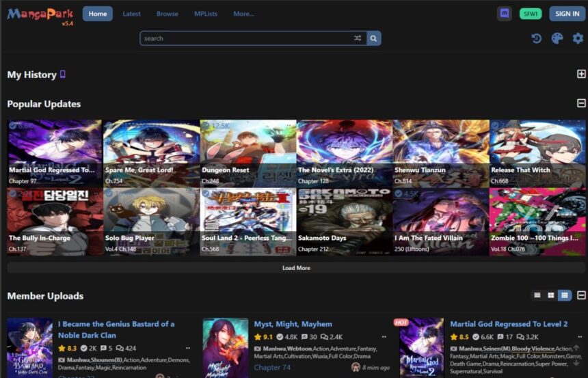The width and height of the screenshot is (588, 378).
Task: Click Genius Bastard cover in Member Uploads
Action: point(29,348)
